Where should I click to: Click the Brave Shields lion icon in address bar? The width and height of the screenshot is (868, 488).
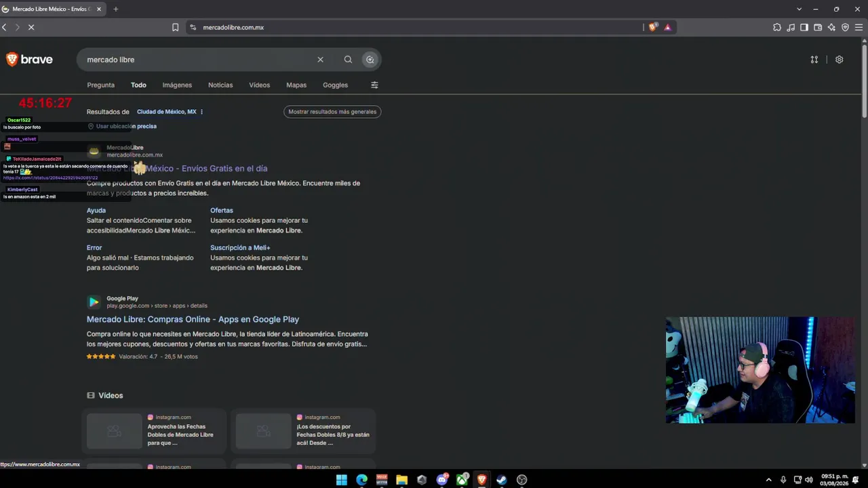click(x=652, y=27)
